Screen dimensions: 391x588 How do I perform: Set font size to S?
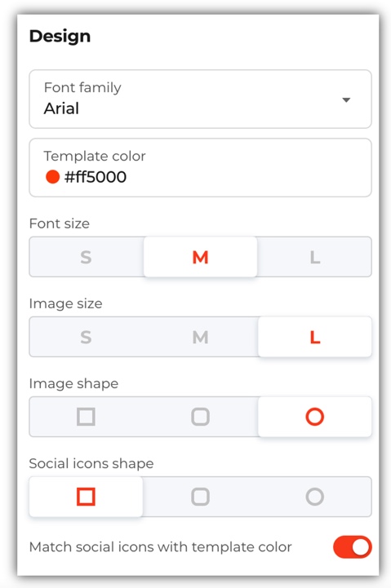86,257
